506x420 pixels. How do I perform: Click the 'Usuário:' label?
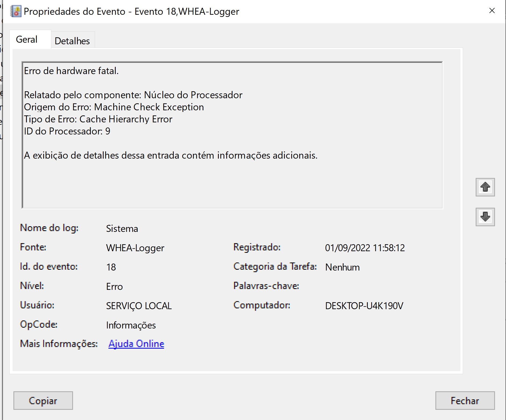37,305
